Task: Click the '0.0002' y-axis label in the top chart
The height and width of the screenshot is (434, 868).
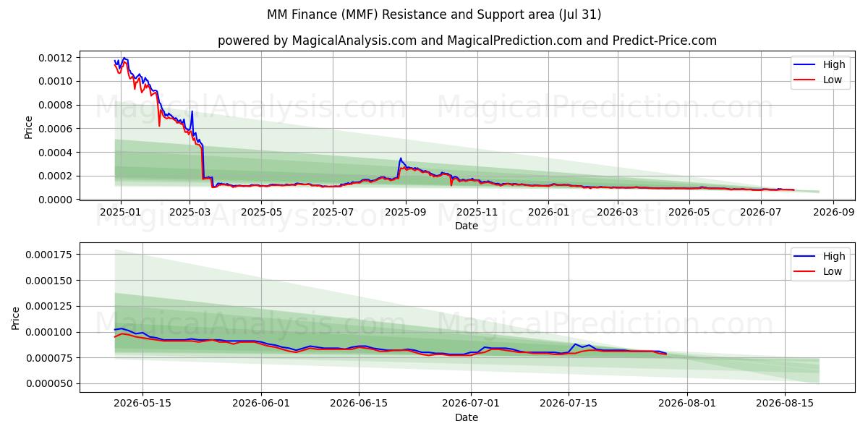Action: click(55, 176)
